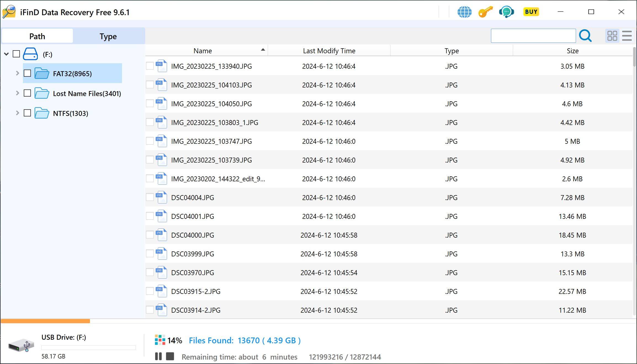The width and height of the screenshot is (637, 364).
Task: Sort by Last Modify Time column
Action: pyautogui.click(x=329, y=51)
